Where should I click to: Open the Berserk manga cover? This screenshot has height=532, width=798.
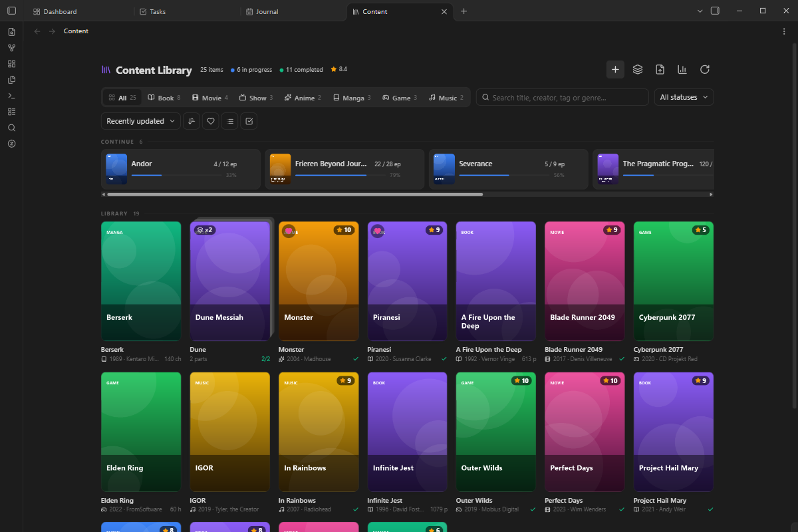(x=141, y=281)
